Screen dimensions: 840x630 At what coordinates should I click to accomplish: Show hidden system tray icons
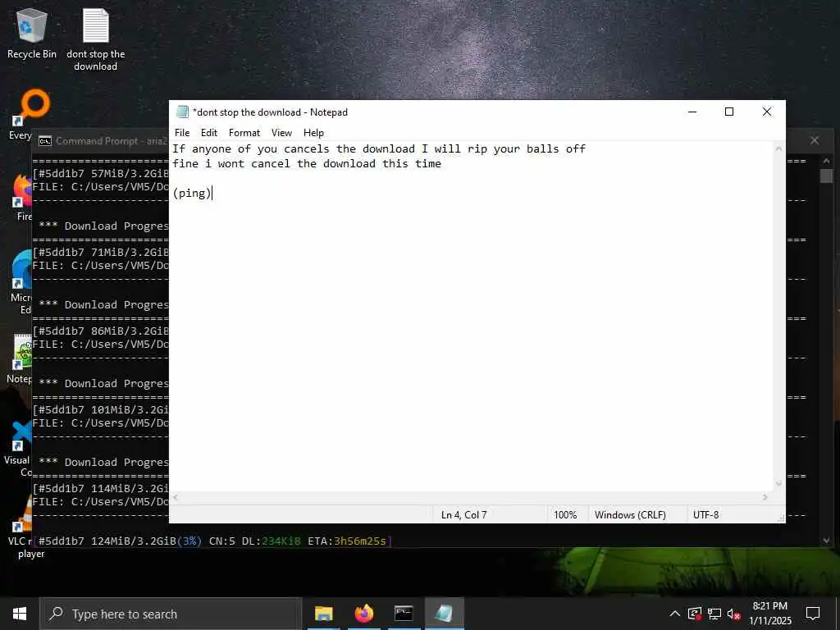pyautogui.click(x=675, y=614)
